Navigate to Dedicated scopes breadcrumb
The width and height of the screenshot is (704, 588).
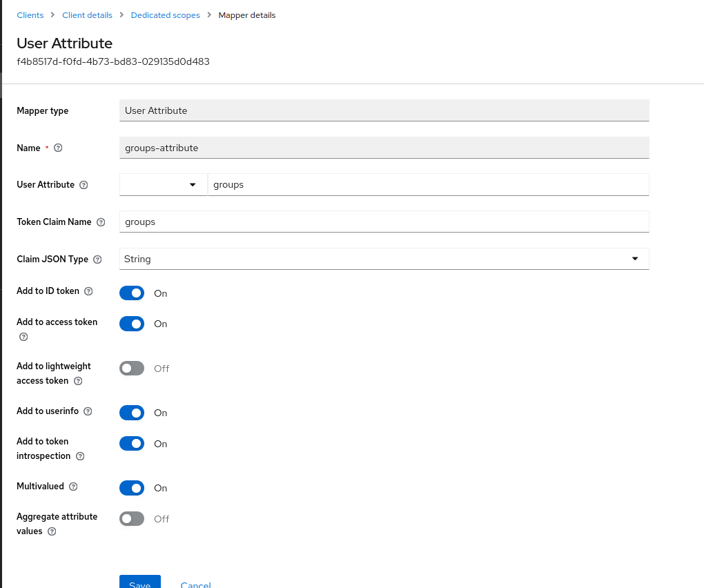165,14
